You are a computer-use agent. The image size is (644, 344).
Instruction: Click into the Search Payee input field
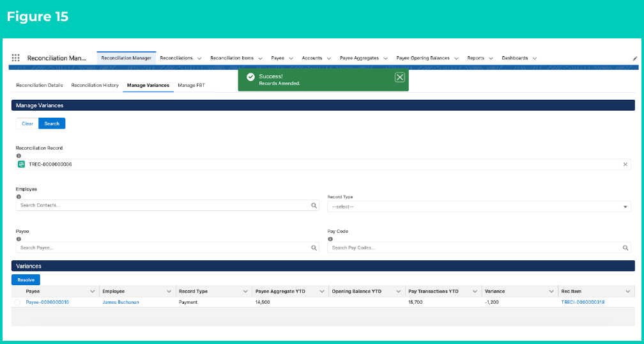tap(167, 248)
